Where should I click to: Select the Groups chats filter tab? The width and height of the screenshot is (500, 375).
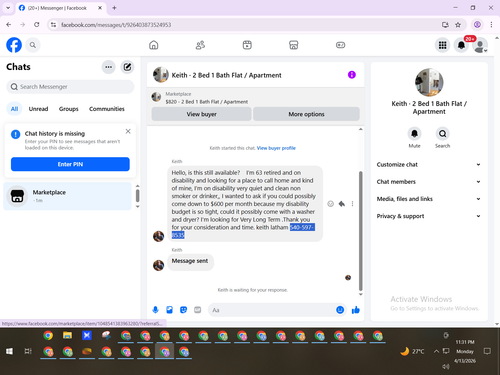[69, 109]
